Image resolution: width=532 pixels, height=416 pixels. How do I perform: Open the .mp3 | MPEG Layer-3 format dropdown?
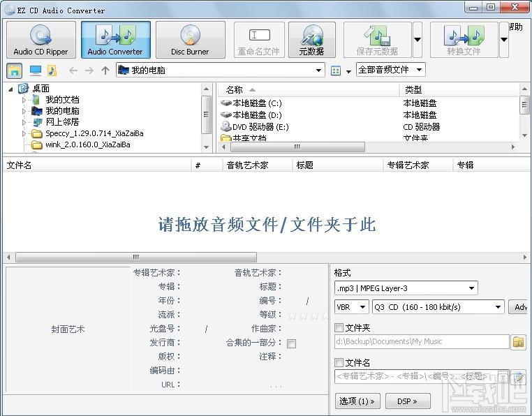406,288
